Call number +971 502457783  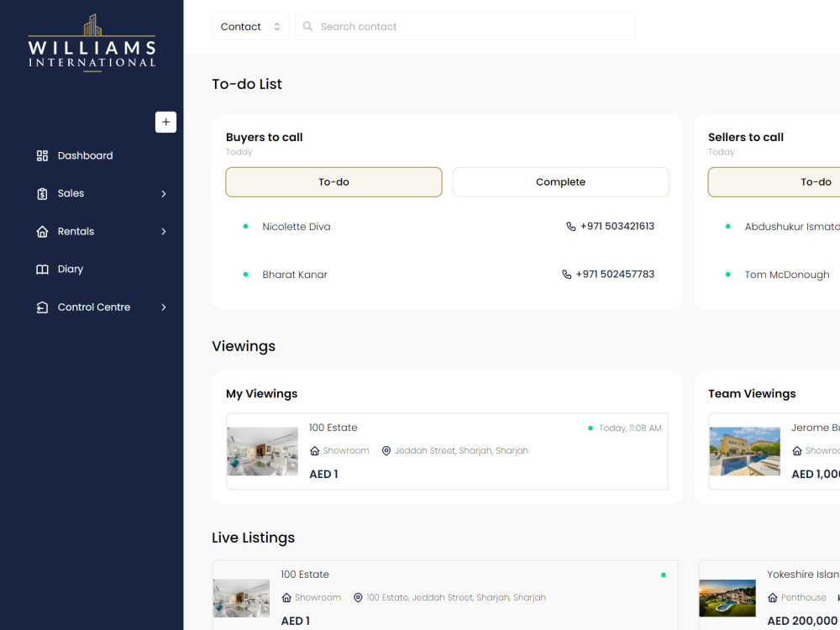615,275
